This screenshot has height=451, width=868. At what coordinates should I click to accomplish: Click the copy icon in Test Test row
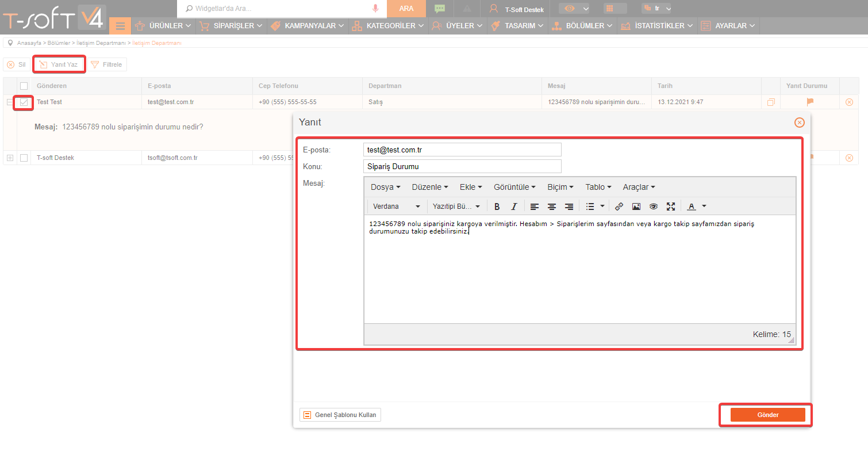point(771,102)
